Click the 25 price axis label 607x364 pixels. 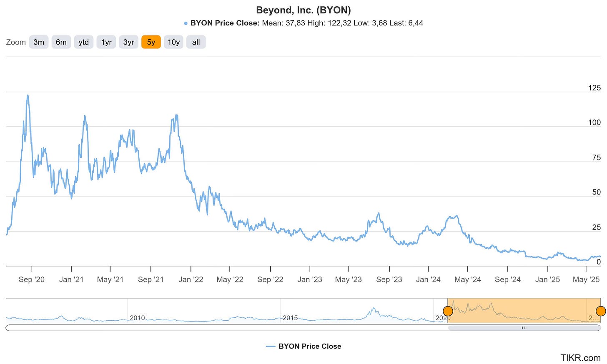[597, 227]
